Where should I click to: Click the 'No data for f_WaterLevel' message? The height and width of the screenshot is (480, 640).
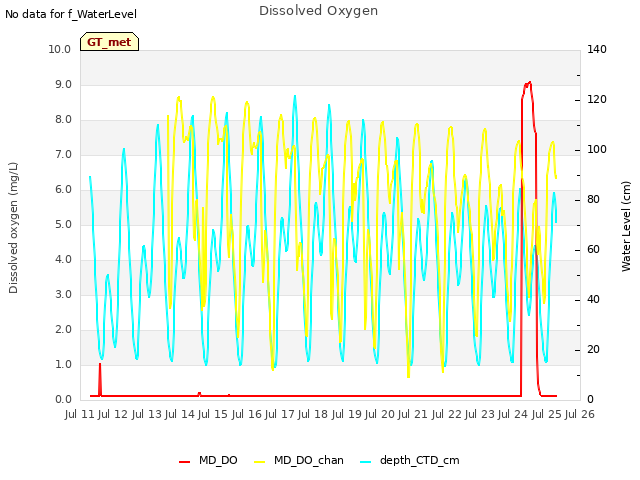pyautogui.click(x=71, y=14)
